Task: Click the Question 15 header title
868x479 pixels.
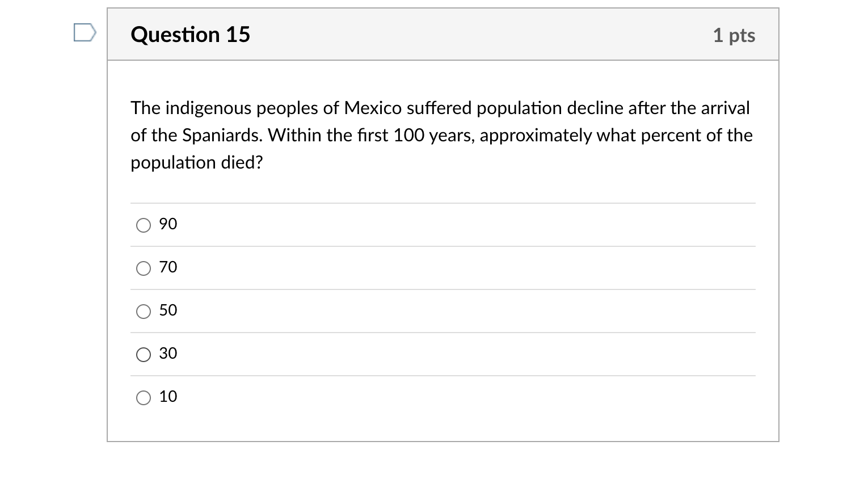Action: [190, 35]
